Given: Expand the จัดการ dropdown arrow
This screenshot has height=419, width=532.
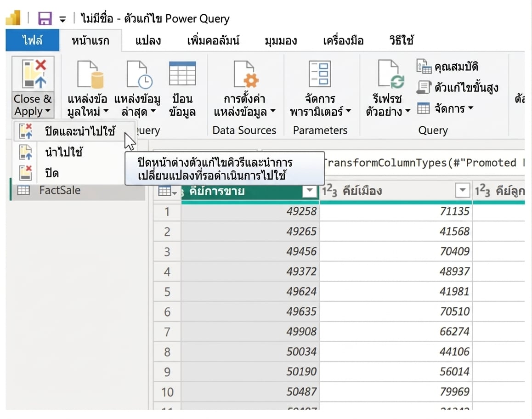Looking at the screenshot, I should 470,108.
